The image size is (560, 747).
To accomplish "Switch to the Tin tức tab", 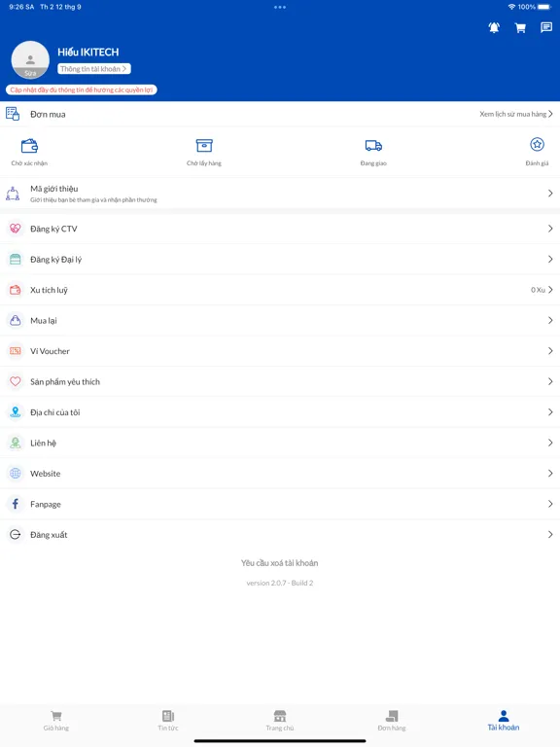I will tap(168, 721).
